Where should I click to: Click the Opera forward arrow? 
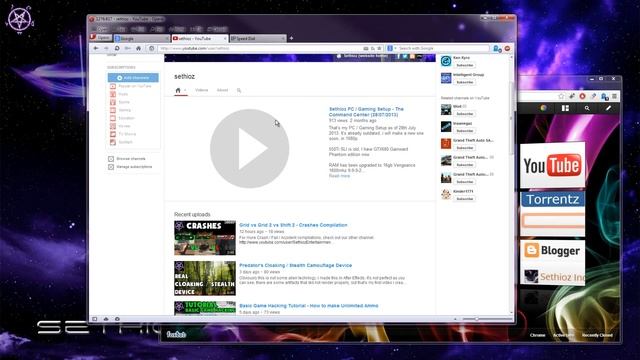[x=106, y=48]
